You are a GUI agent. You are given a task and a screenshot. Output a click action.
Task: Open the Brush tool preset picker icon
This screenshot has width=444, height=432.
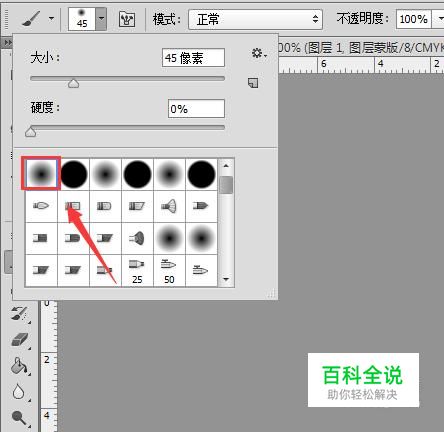tap(31, 18)
